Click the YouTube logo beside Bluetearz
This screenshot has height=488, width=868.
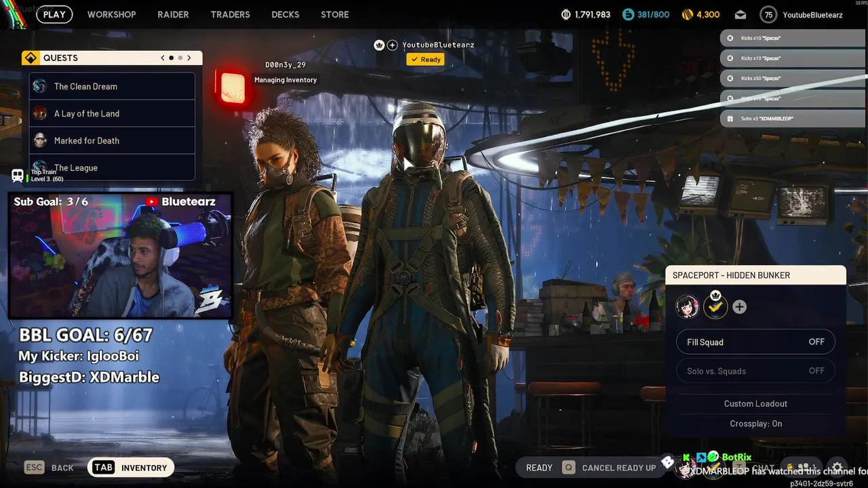click(152, 201)
